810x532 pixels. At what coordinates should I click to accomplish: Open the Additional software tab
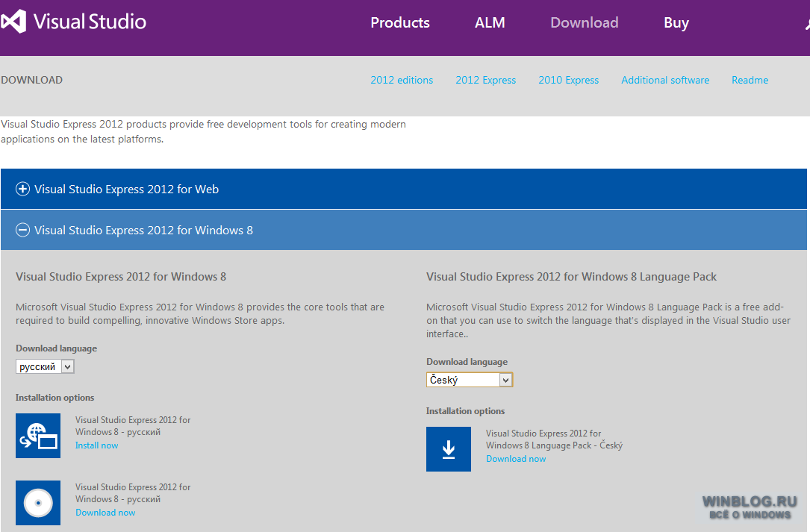click(x=665, y=80)
